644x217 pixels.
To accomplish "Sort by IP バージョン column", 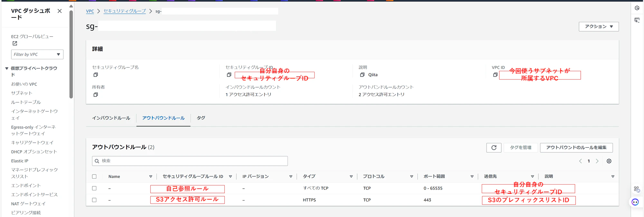I will [x=291, y=176].
